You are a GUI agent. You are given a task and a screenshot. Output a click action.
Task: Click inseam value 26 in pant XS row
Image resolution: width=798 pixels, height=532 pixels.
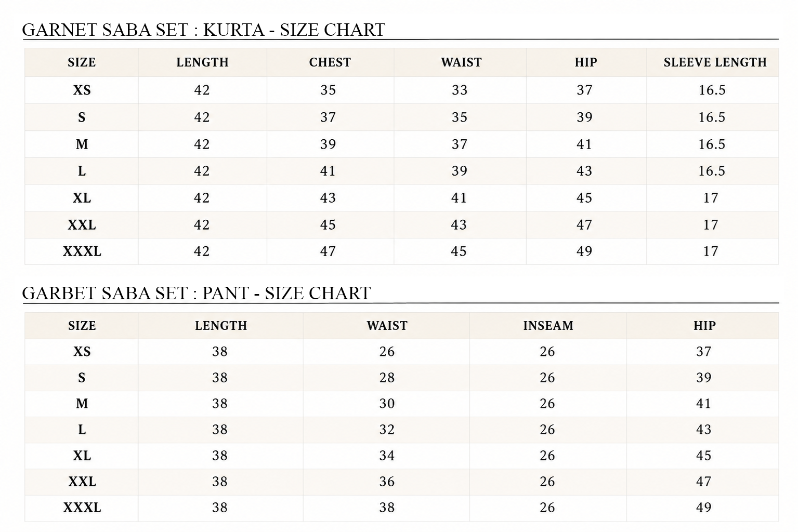point(547,352)
